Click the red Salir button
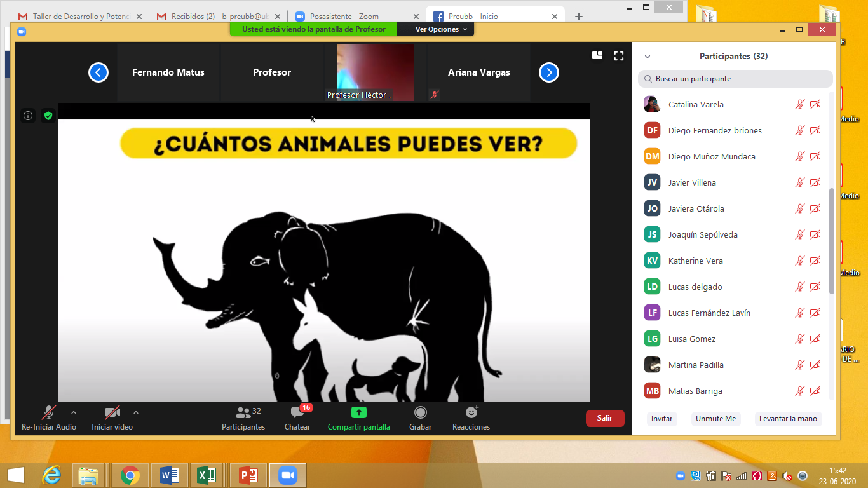This screenshot has height=488, width=868. 604,418
